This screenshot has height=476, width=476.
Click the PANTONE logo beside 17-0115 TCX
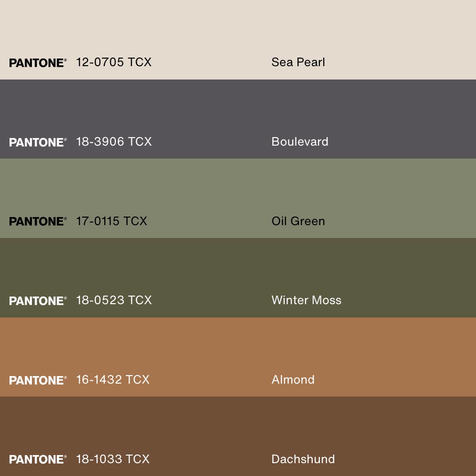tap(38, 221)
